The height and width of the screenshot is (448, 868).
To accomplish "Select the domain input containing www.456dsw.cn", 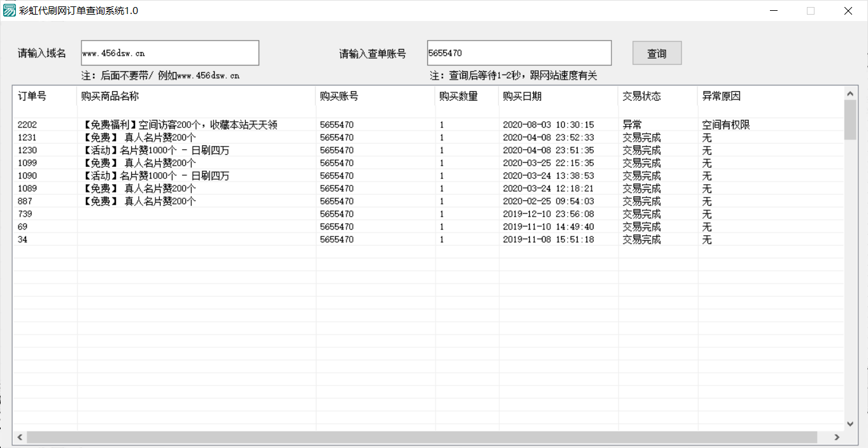I will (169, 53).
